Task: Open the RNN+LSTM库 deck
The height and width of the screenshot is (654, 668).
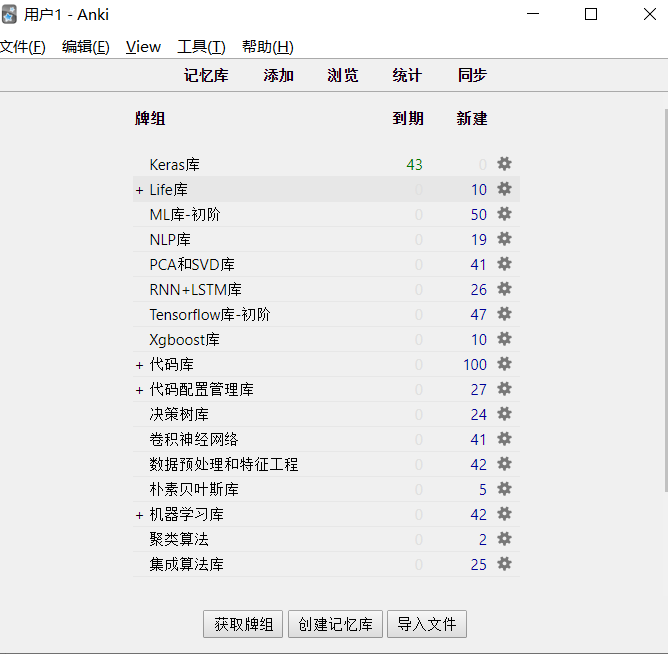Action: click(196, 290)
